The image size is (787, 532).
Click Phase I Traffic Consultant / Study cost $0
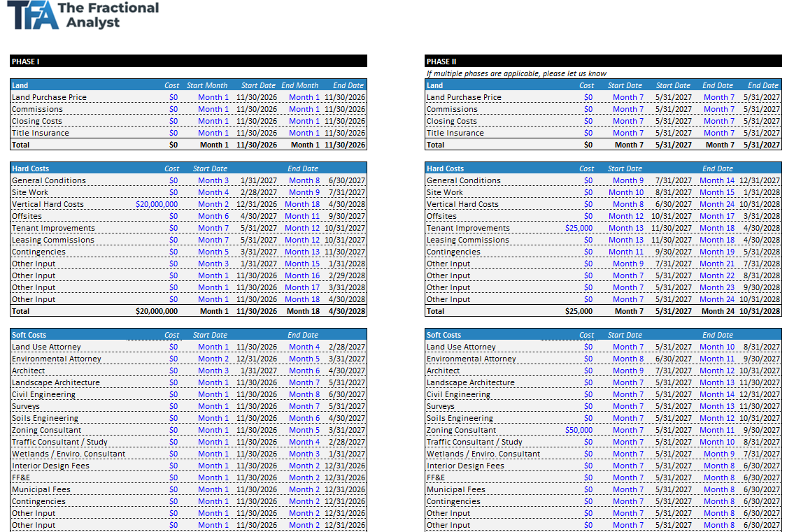(x=173, y=443)
